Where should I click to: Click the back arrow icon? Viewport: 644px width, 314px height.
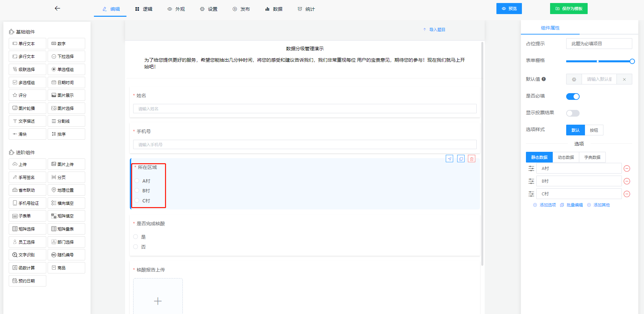pos(57,8)
